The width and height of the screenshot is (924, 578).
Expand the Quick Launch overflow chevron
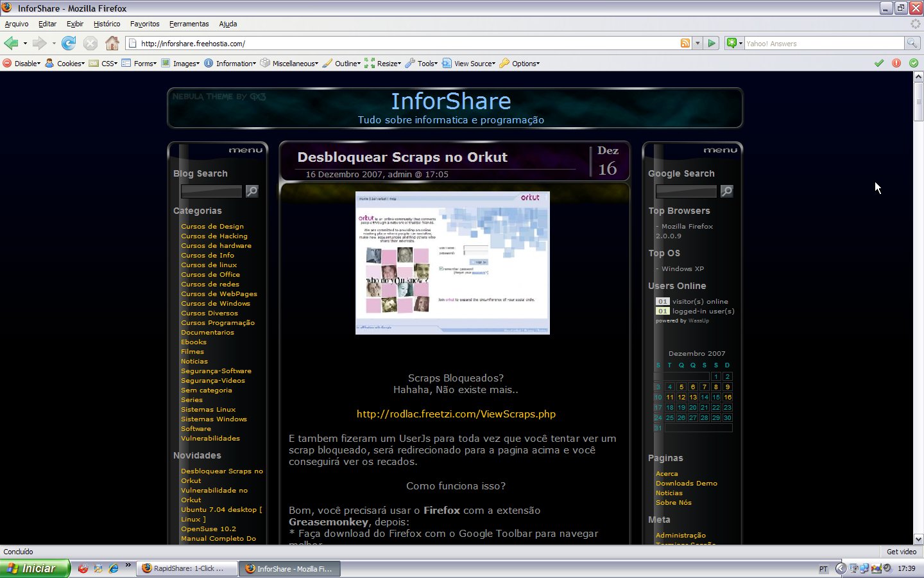[128, 566]
